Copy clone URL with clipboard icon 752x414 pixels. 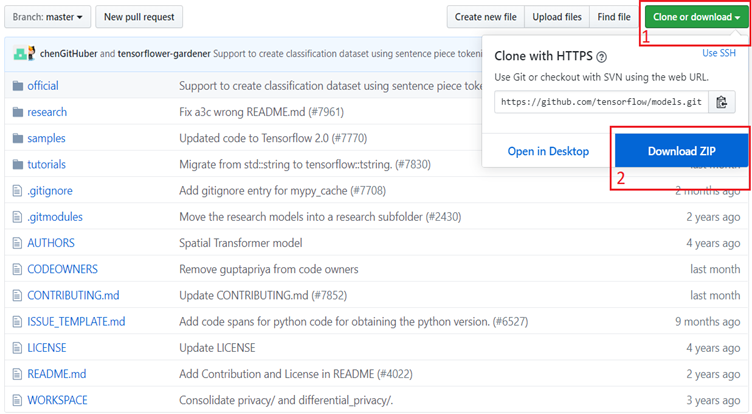point(722,102)
